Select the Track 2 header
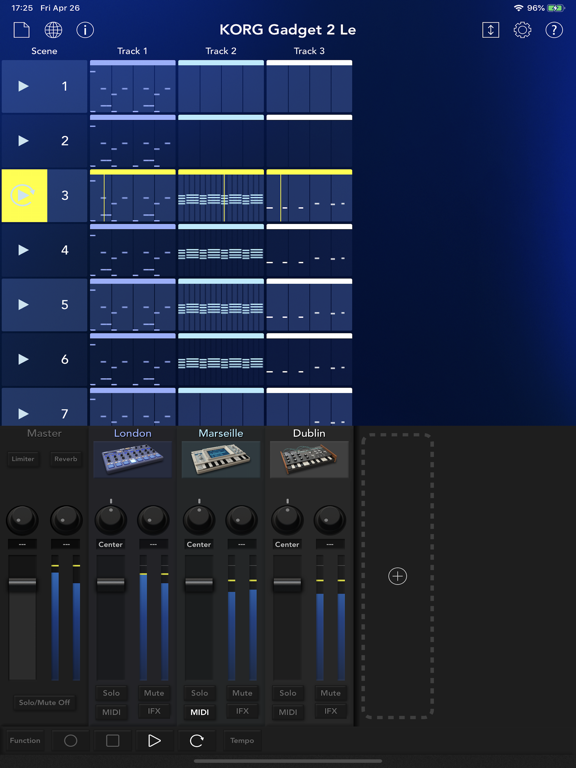Viewport: 576px width, 768px height. click(221, 51)
